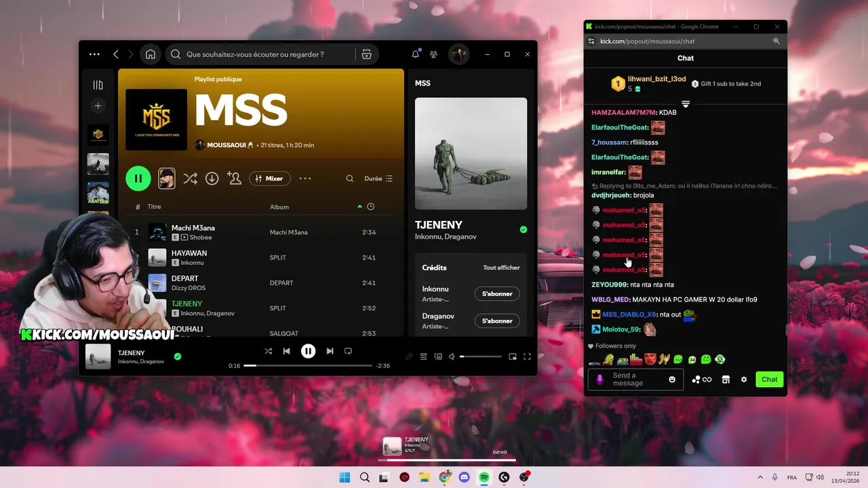Pause MSS playlist with green button

138,178
